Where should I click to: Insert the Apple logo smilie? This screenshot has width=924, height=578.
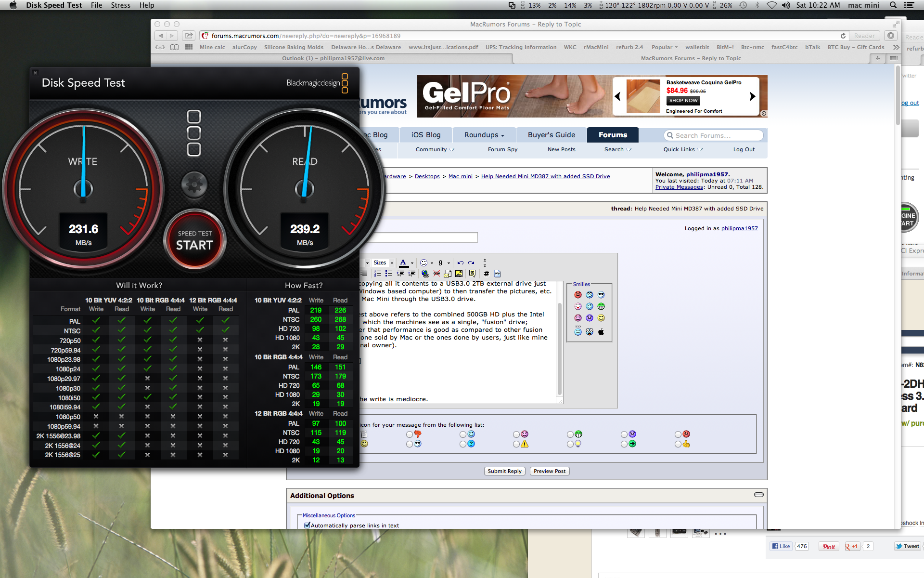(601, 332)
